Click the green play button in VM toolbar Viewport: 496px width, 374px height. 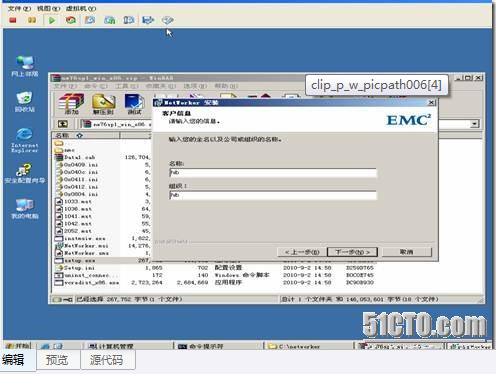pyautogui.click(x=52, y=21)
